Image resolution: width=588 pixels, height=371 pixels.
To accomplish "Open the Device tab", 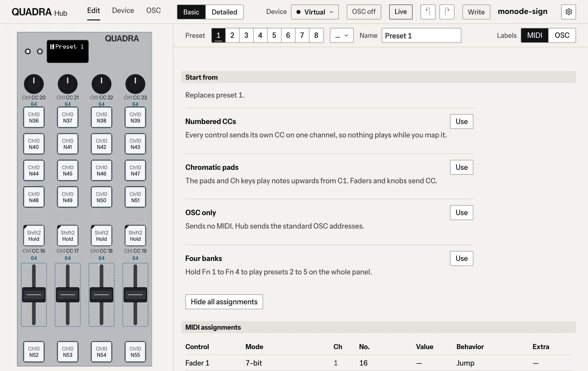I will point(123,10).
